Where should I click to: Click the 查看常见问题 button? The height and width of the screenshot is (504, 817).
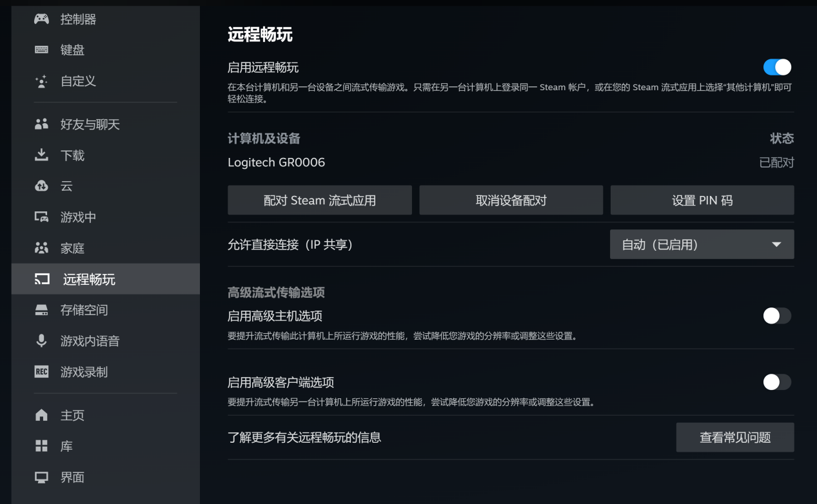pos(735,438)
